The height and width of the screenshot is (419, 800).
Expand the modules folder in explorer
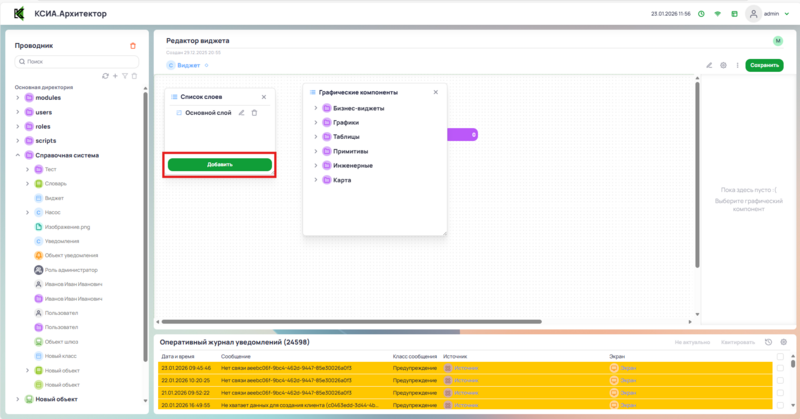pyautogui.click(x=17, y=98)
